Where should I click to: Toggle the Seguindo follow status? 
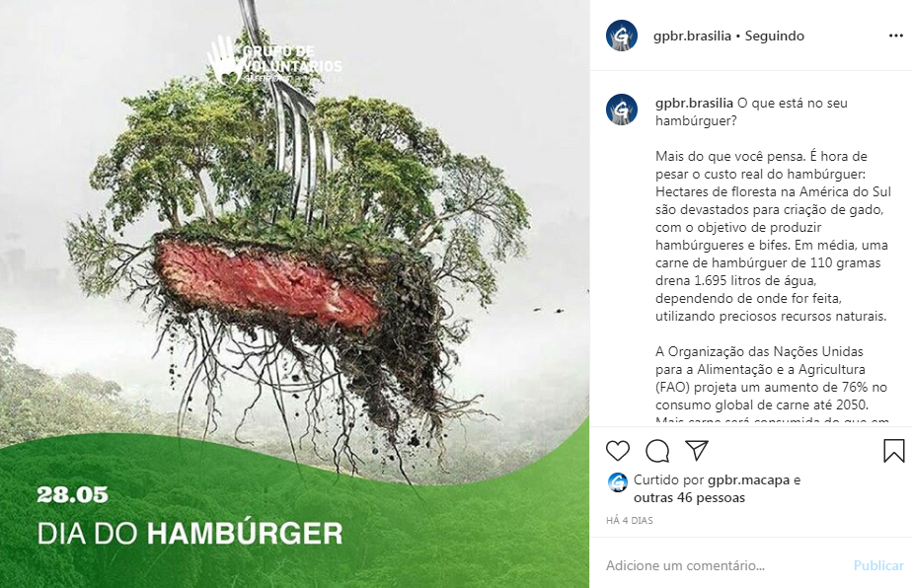pyautogui.click(x=775, y=37)
